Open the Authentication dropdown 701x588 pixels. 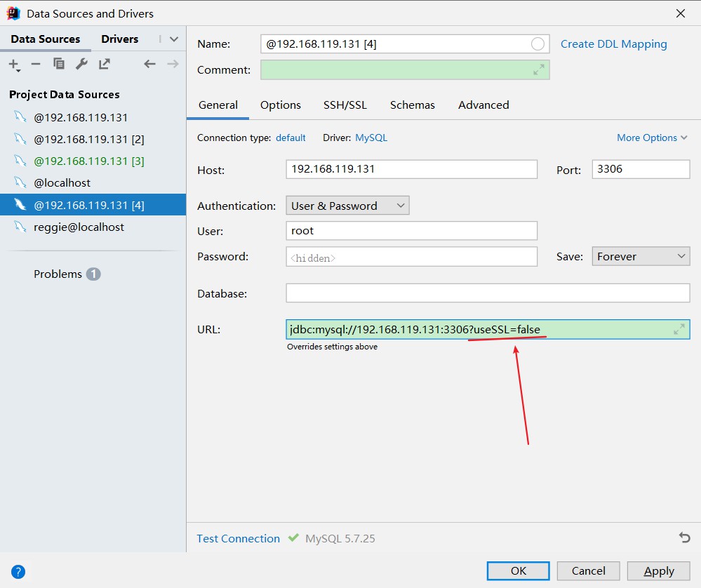(347, 206)
